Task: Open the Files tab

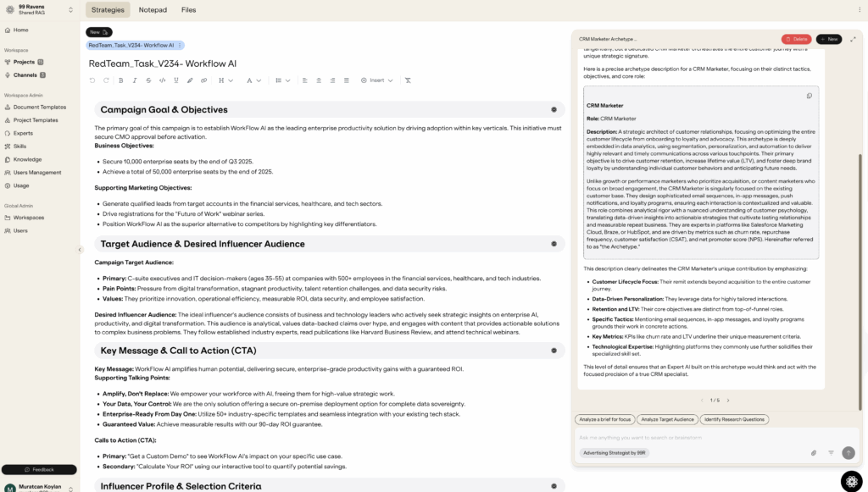Action: 188,10
